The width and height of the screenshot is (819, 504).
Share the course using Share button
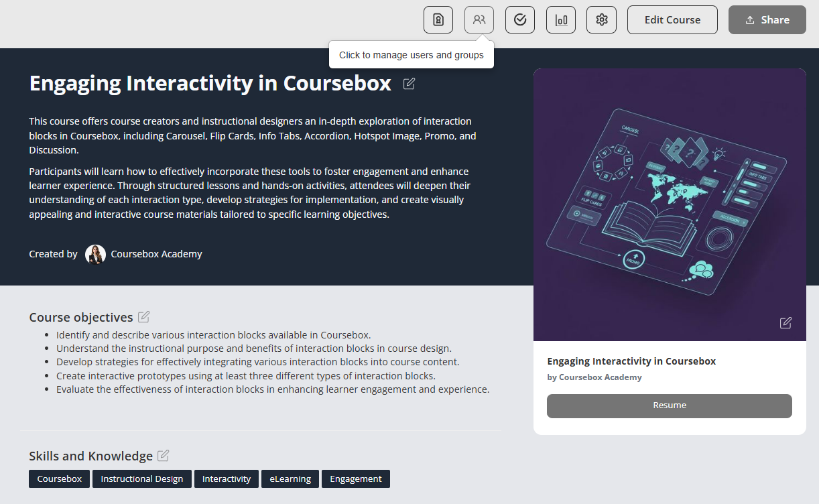click(x=767, y=20)
